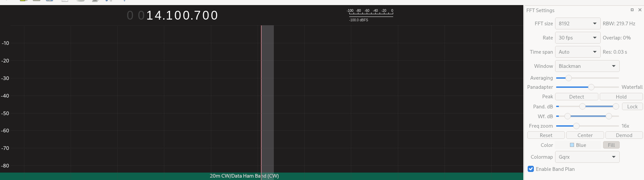
Task: Close the FFT Settings panel
Action: click(640, 10)
